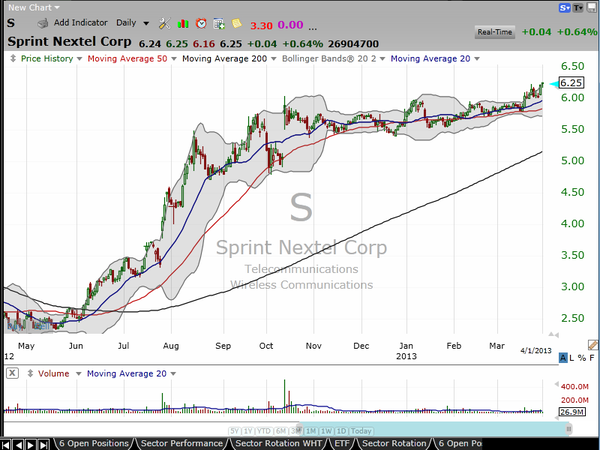This screenshot has width=600, height=450.
Task: Go to previous tab arrow icon
Action: (18, 445)
